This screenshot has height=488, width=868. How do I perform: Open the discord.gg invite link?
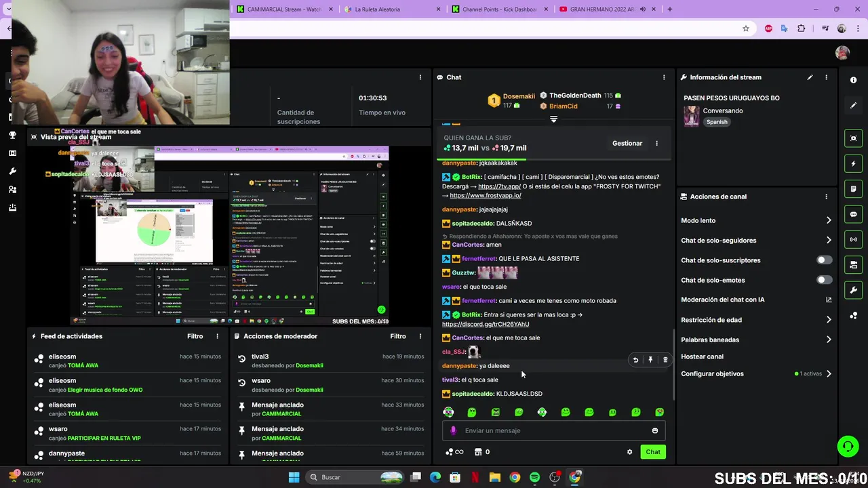(x=486, y=324)
